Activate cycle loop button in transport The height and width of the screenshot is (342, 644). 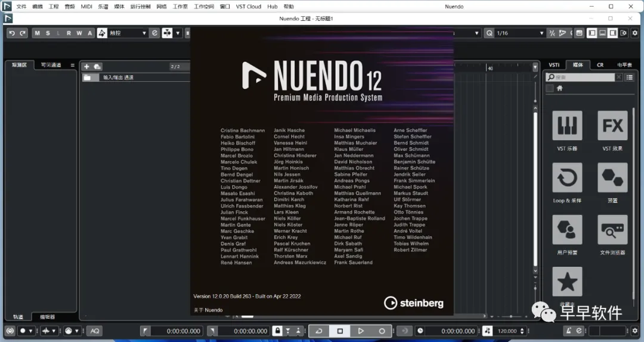pos(318,331)
